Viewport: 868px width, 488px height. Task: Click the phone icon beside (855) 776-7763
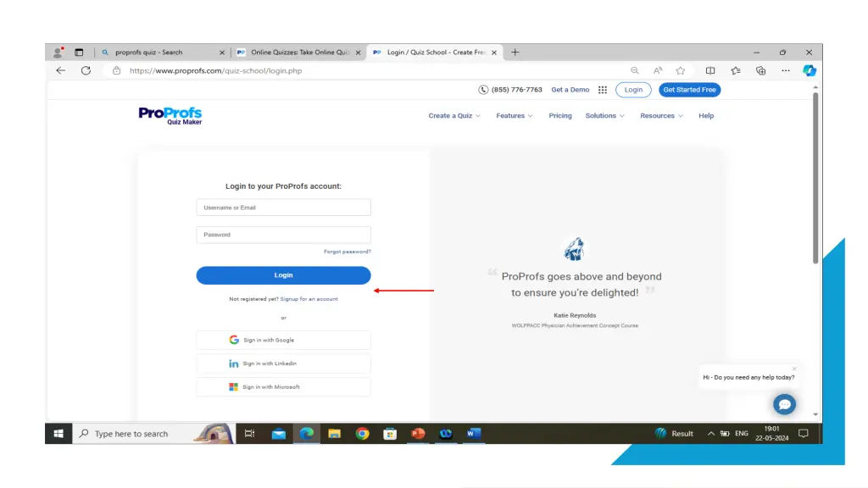pyautogui.click(x=483, y=90)
